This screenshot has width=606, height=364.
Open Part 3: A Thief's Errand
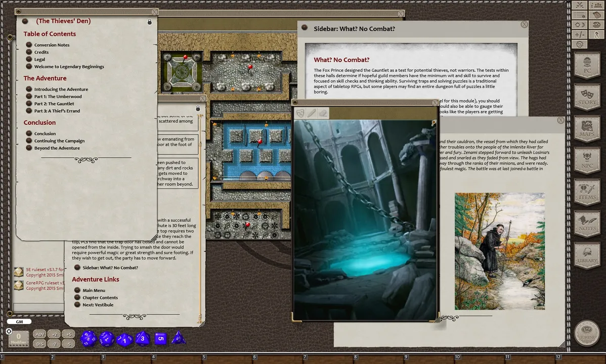click(x=57, y=111)
